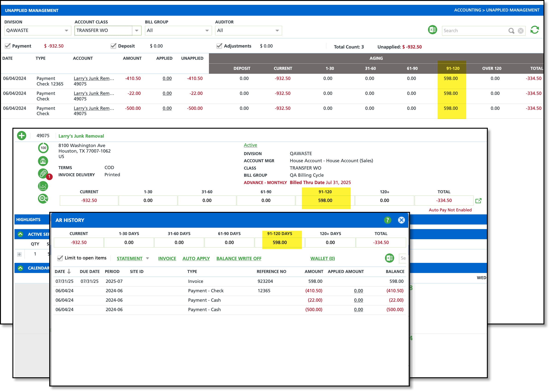Expand the Account Class dropdown
The height and width of the screenshot is (392, 549).
point(136,30)
